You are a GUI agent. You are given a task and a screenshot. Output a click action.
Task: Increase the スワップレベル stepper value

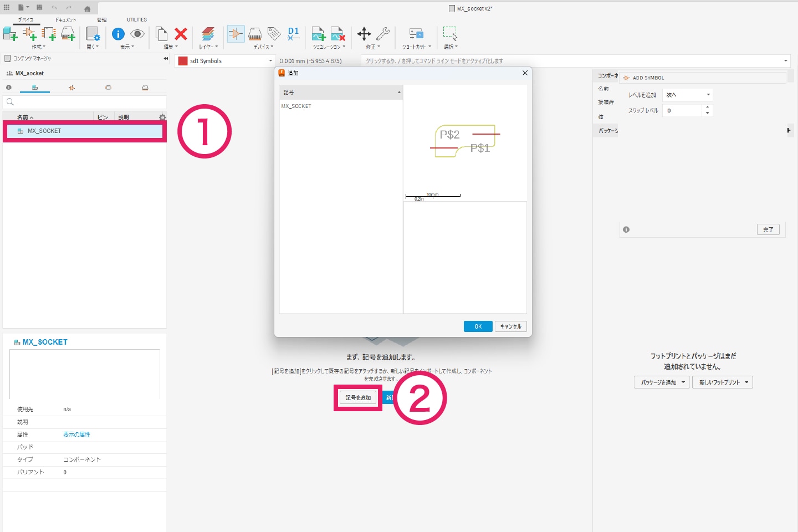(x=707, y=108)
